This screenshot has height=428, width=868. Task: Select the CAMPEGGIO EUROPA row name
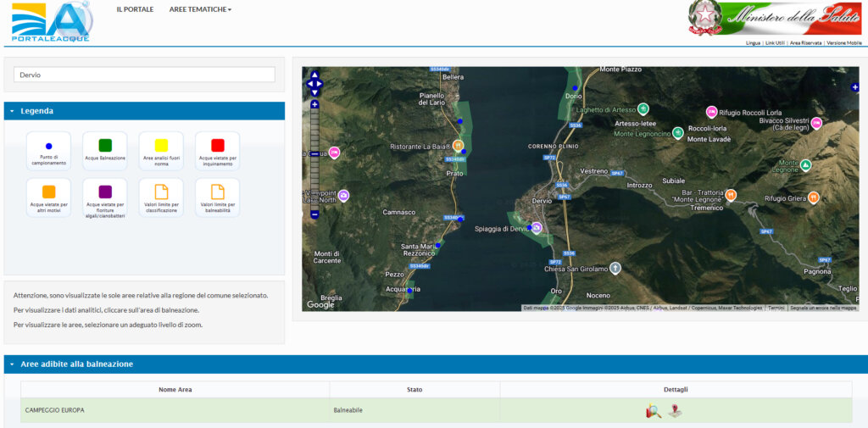point(55,410)
